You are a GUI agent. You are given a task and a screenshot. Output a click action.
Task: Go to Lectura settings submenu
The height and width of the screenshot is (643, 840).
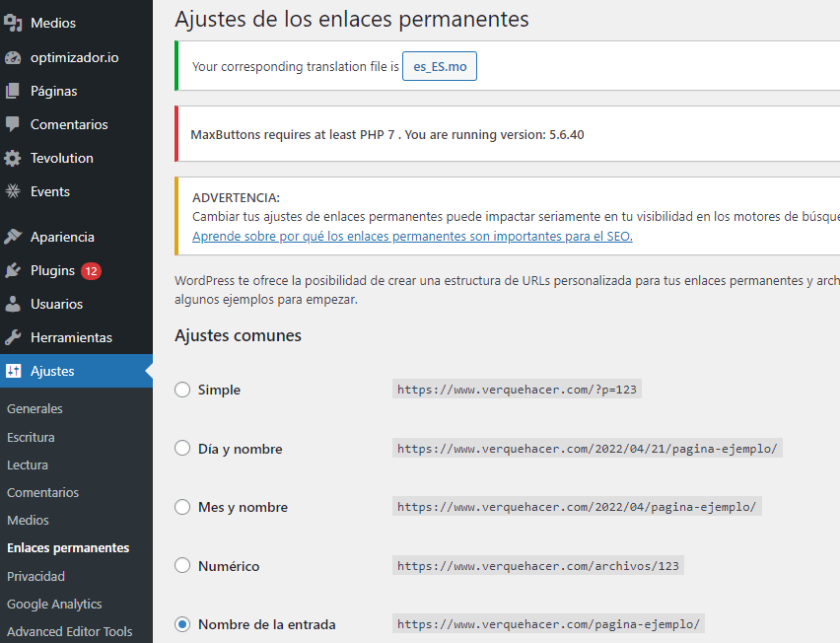pyautogui.click(x=28, y=465)
